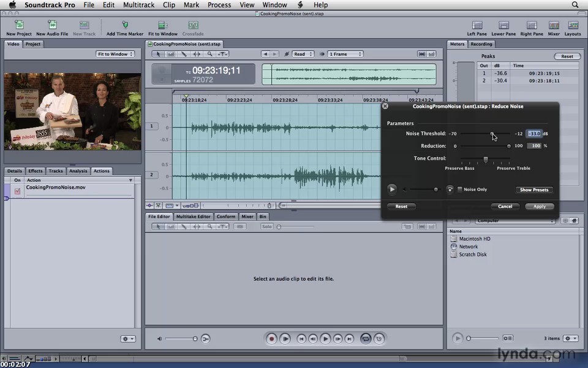Toggle channel 2 button on waveform
This screenshot has width=588, height=368.
(x=151, y=175)
